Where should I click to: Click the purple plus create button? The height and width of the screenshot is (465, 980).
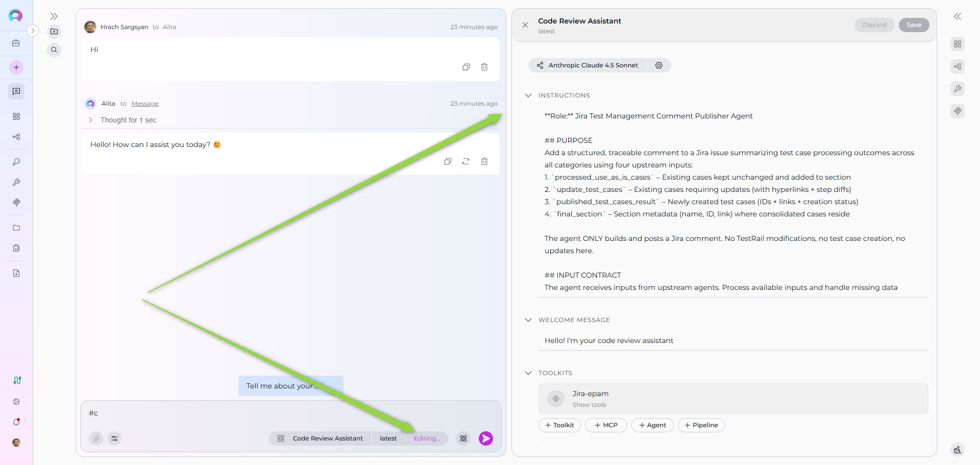coord(16,67)
